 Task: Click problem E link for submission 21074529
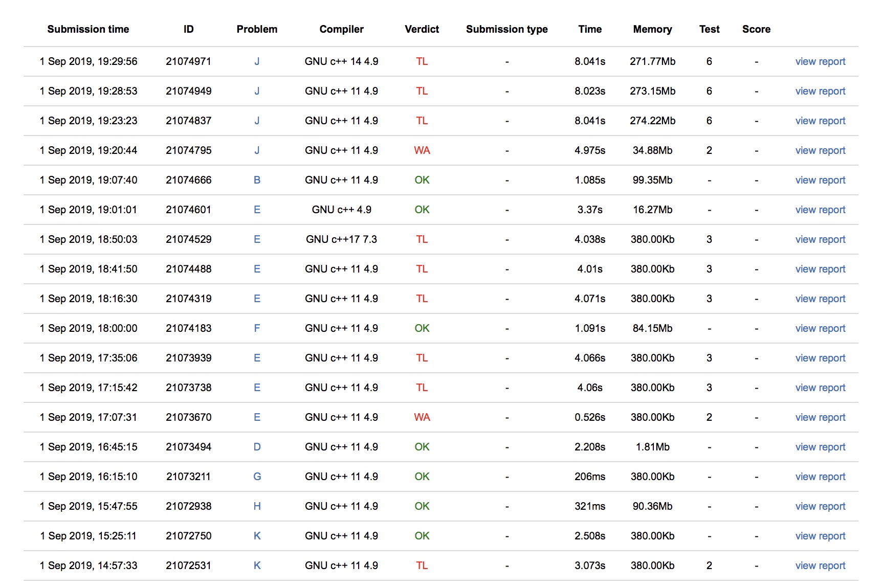tap(257, 239)
